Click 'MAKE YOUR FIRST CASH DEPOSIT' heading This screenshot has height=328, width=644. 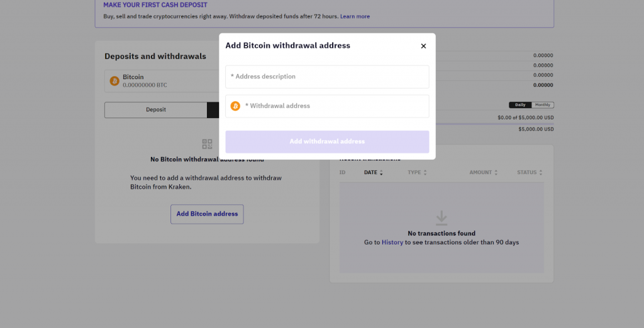pyautogui.click(x=155, y=5)
